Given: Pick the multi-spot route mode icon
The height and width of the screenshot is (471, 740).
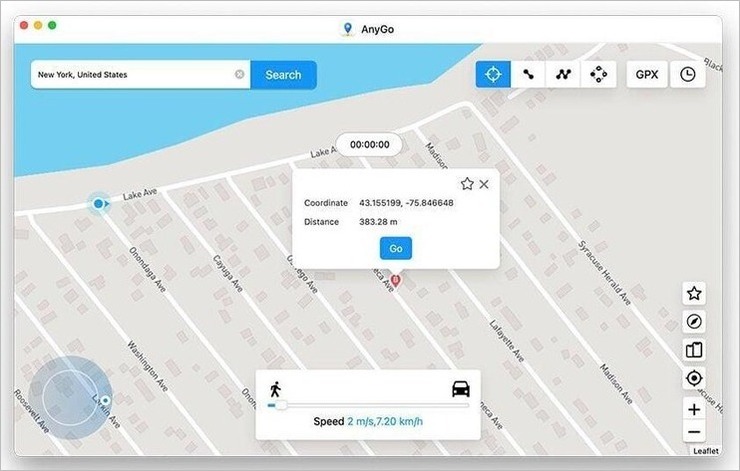Looking at the screenshot, I should pyautogui.click(x=563, y=74).
